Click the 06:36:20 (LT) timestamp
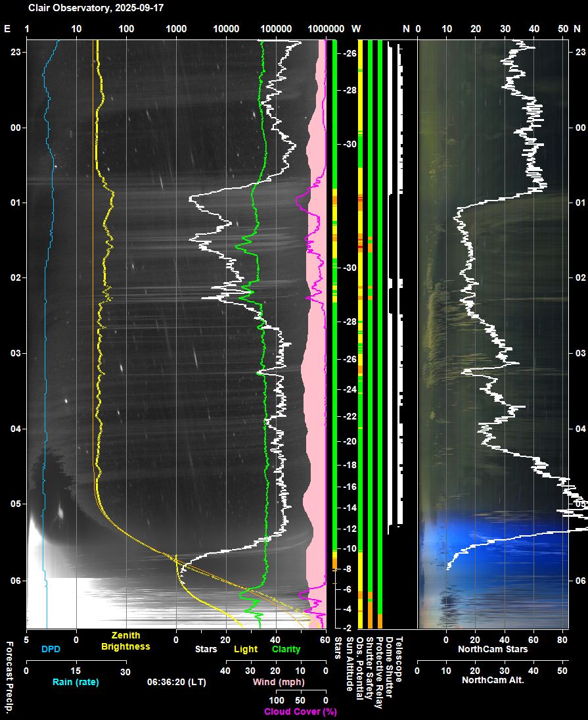 (177, 682)
